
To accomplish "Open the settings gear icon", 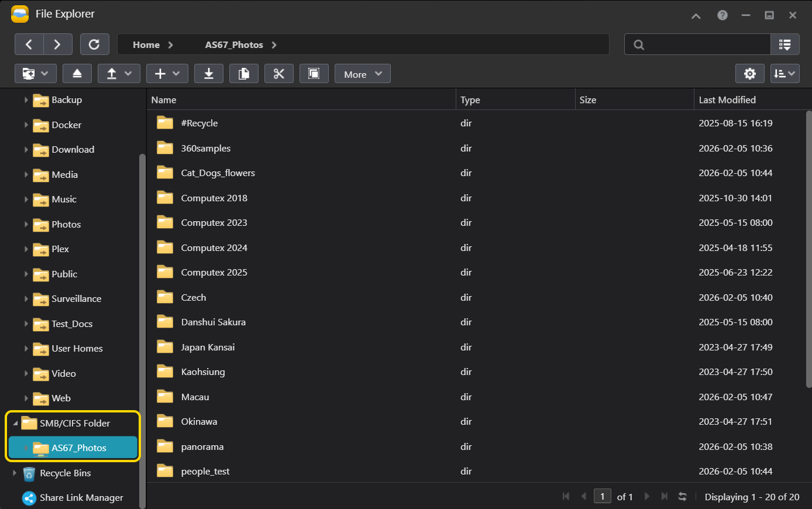I will click(x=749, y=74).
